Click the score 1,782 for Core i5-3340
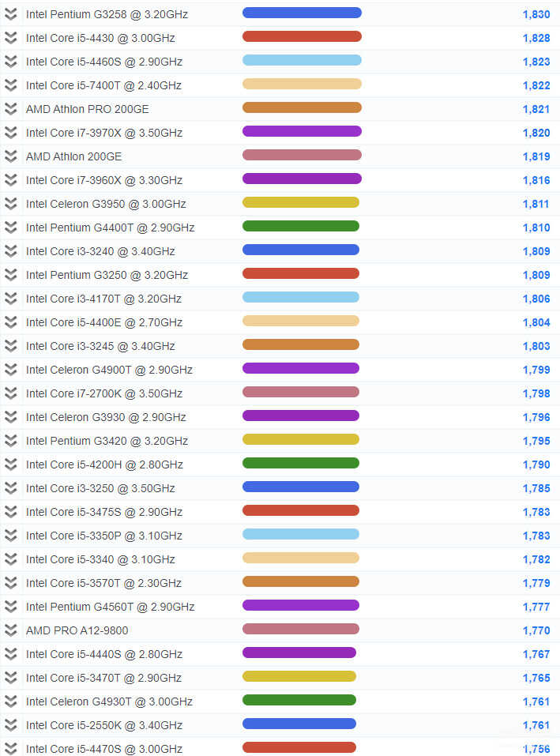The image size is (560, 756). 536,559
